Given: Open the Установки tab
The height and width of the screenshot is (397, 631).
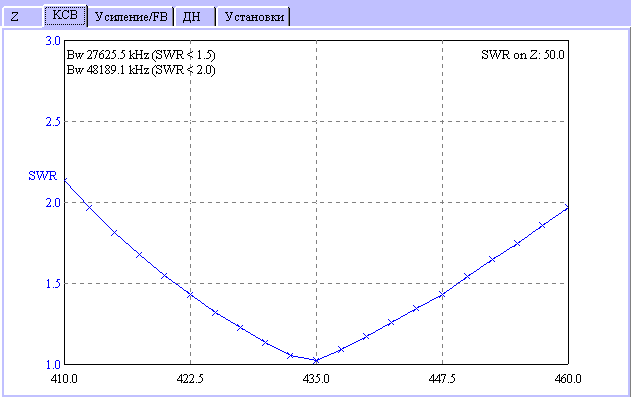Looking at the screenshot, I should click(x=254, y=17).
